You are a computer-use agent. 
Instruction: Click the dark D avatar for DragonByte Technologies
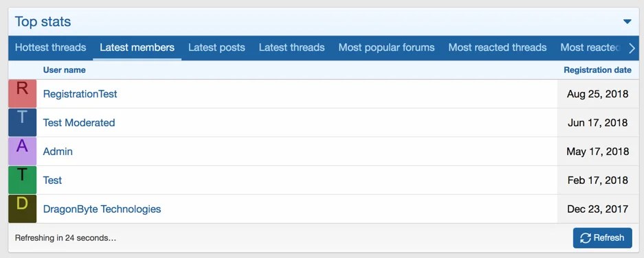click(22, 209)
